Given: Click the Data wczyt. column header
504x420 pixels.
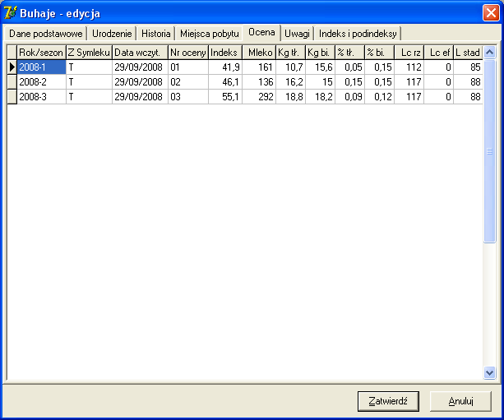Looking at the screenshot, I should pos(140,53).
